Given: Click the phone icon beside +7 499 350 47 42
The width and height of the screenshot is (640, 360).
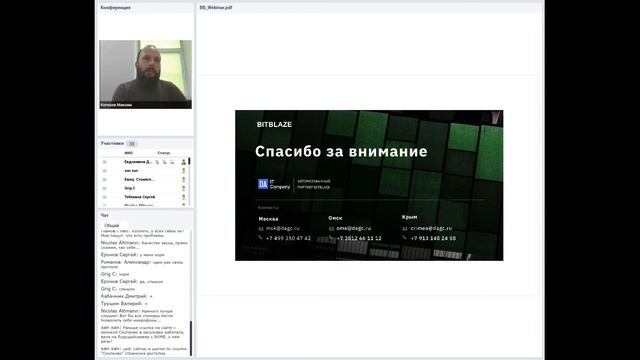Looking at the screenshot, I should point(261,238).
